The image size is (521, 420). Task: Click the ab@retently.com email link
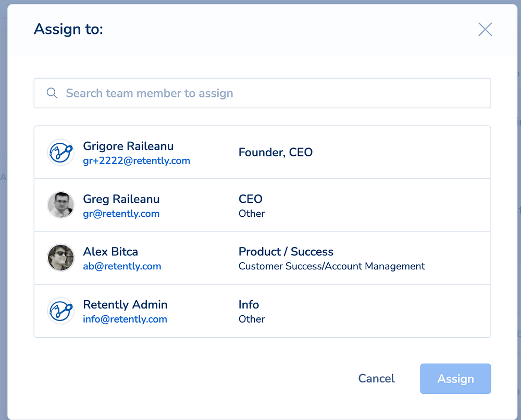pyautogui.click(x=122, y=266)
